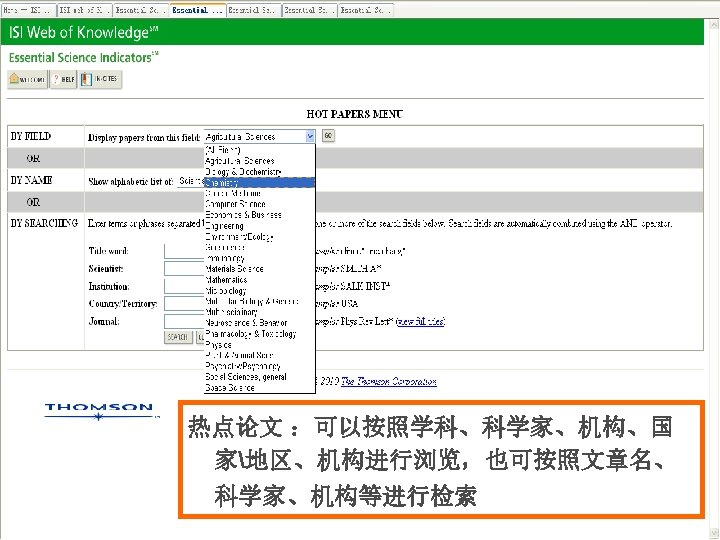
Task: Select 'Immunology' from the list
Action: coord(259,258)
